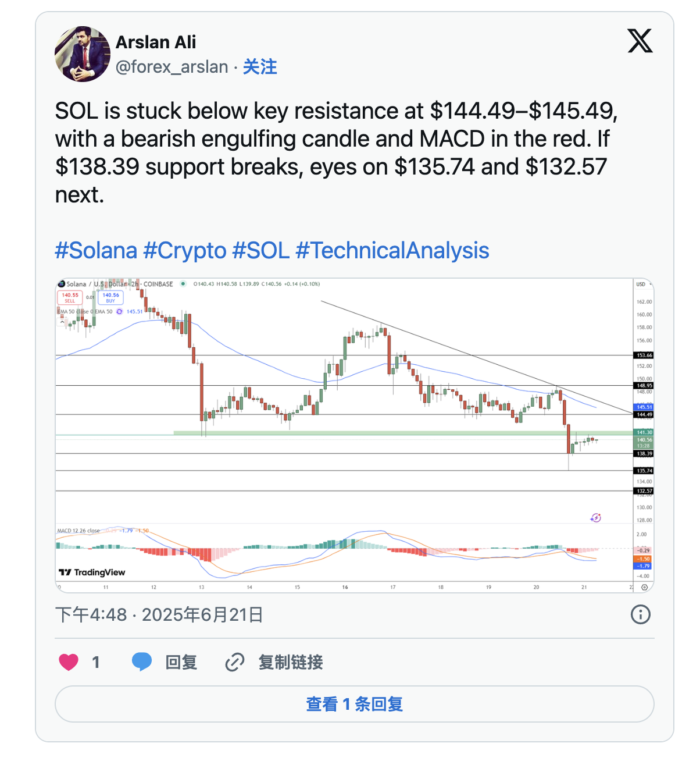The width and height of the screenshot is (700, 761).
Task: Open the #TechnicalAnalysis hashtag
Action: click(x=392, y=251)
